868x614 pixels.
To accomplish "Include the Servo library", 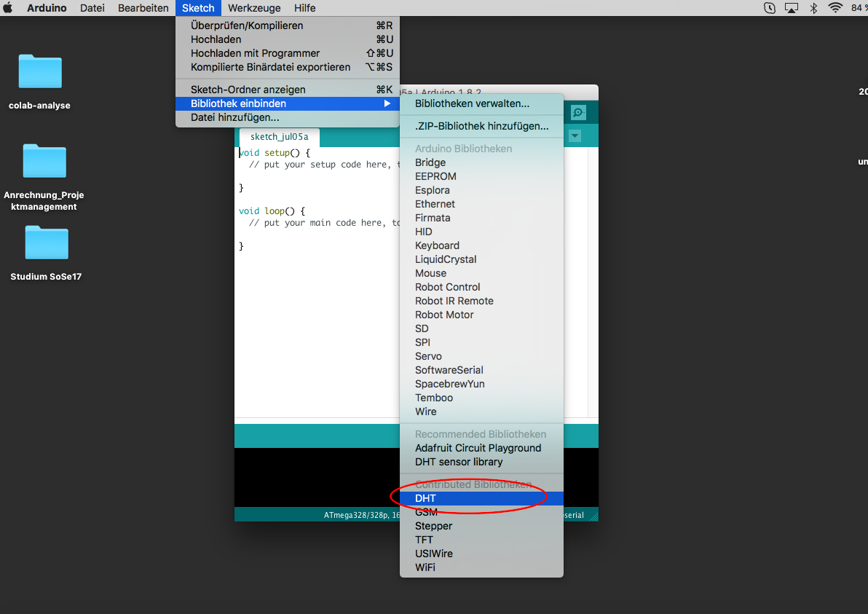I will coord(481,357).
